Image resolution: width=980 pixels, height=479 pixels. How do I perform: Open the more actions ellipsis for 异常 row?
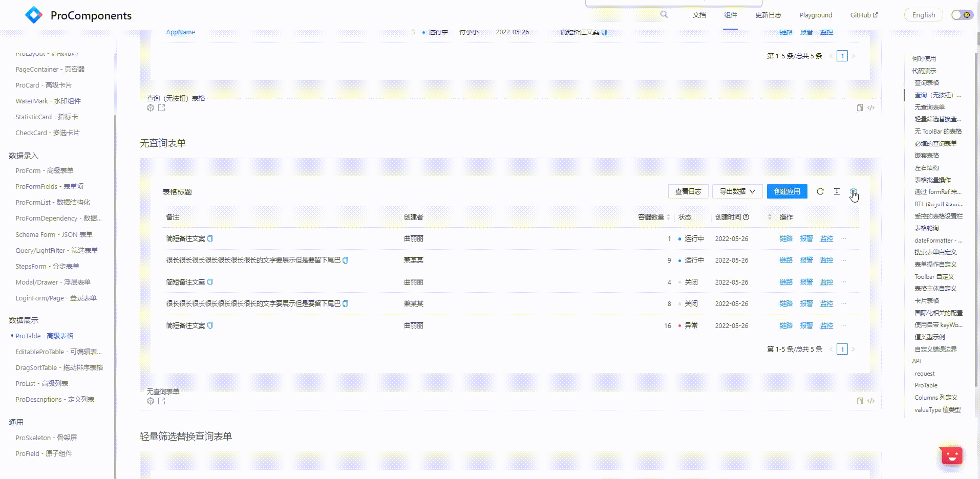(844, 325)
